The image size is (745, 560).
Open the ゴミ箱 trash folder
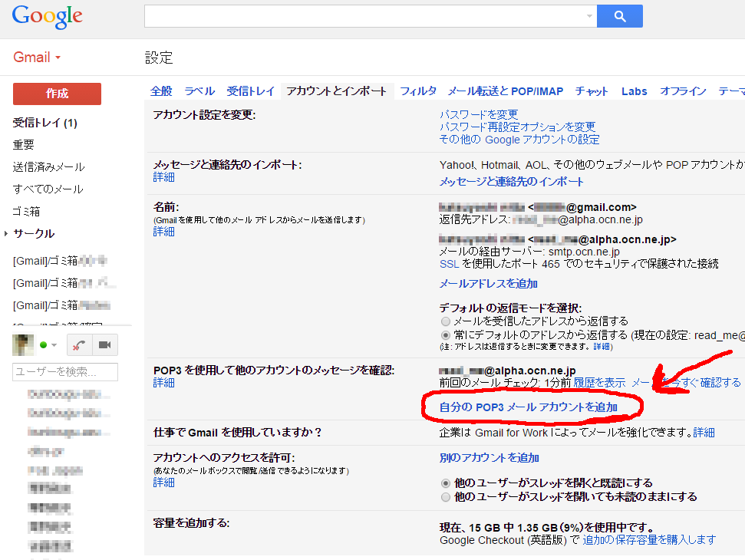click(27, 211)
